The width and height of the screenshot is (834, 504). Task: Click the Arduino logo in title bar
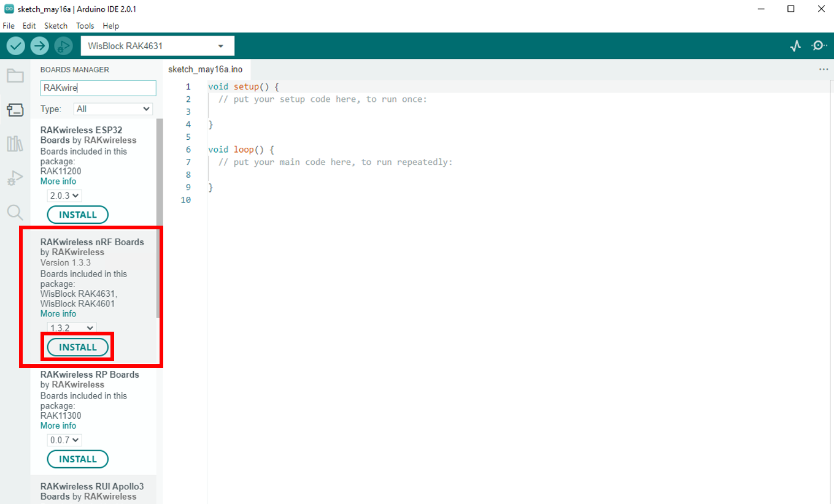pyautogui.click(x=9, y=9)
